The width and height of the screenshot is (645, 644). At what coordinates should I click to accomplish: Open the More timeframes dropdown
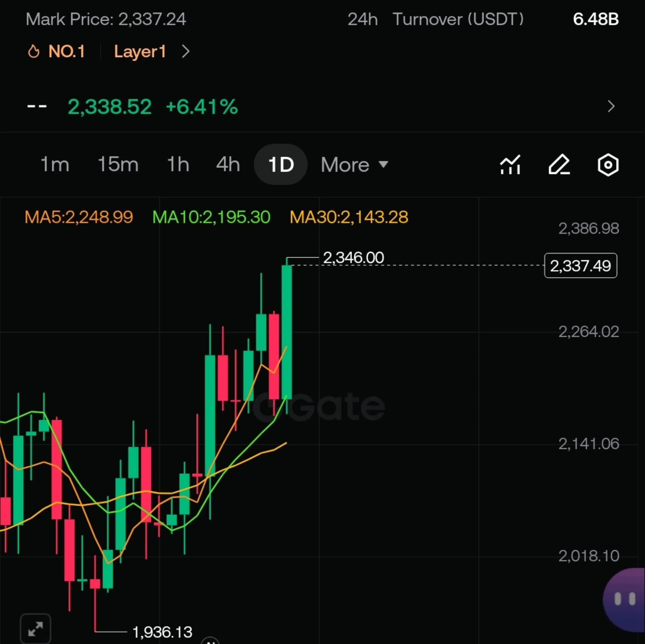[x=354, y=165]
